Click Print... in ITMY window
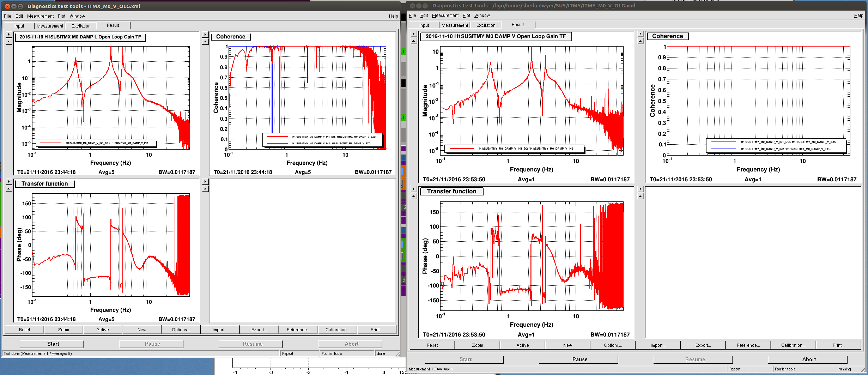868x375 pixels. point(839,345)
